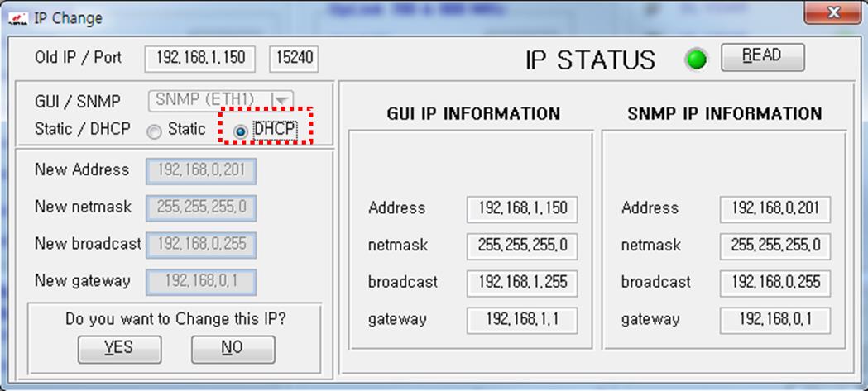Screen dimensions: 868x391
Task: Click the green IP STATUS indicator light
Action: pyautogui.click(x=696, y=60)
